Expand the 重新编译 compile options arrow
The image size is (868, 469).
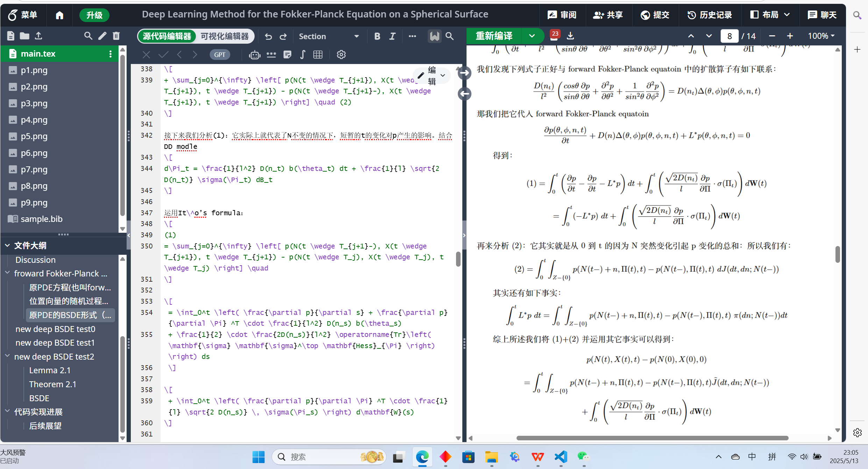[x=532, y=36]
